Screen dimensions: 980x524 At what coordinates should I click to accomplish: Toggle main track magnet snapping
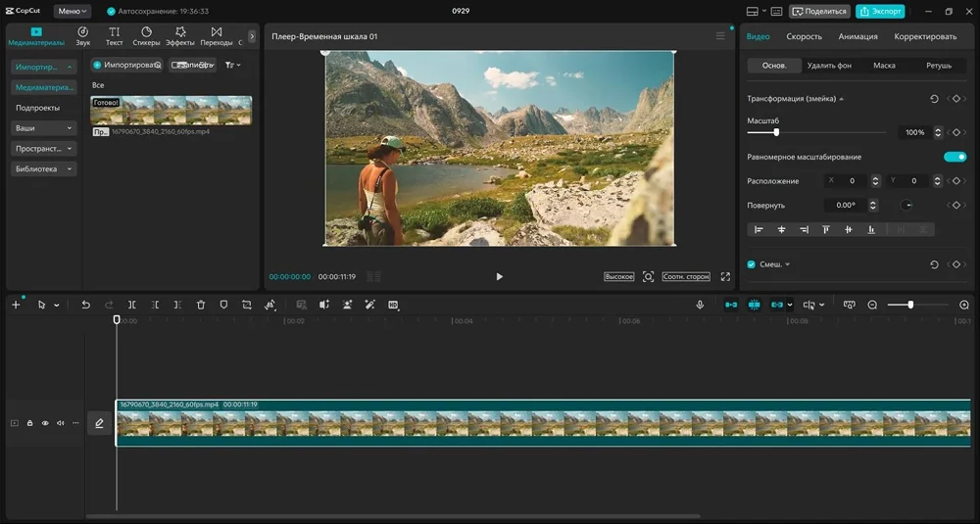731,305
